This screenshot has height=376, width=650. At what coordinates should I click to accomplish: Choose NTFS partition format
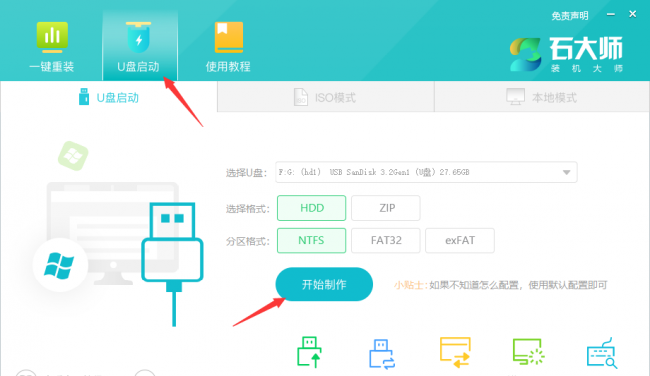(311, 240)
